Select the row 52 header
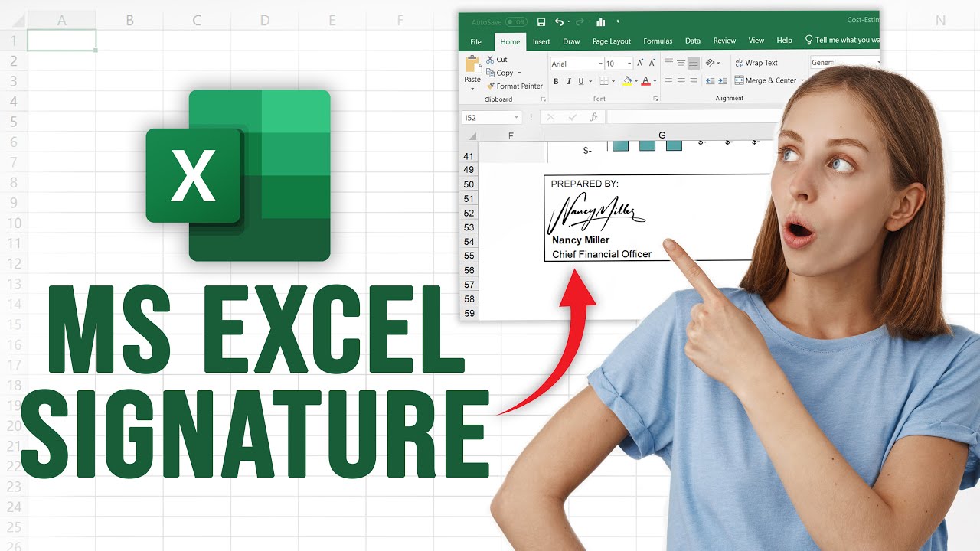Viewport: 980px width, 551px height. click(469, 213)
